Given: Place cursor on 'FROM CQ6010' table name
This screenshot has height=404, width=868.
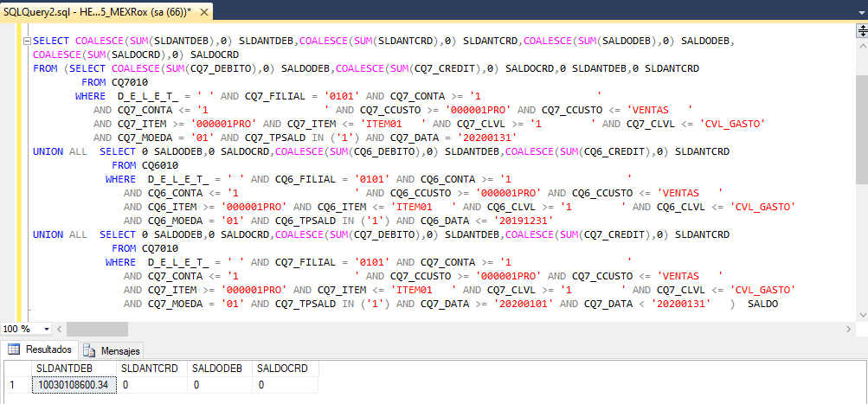Looking at the screenshot, I should tap(160, 165).
